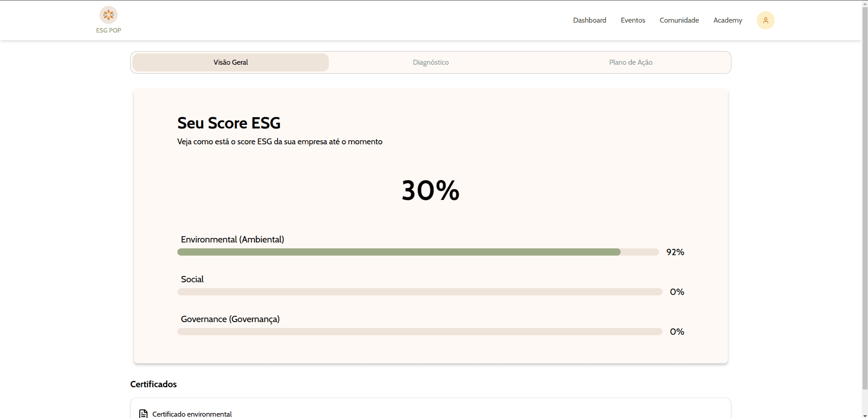
Task: Switch to the Diagnóstico tab
Action: (x=431, y=62)
